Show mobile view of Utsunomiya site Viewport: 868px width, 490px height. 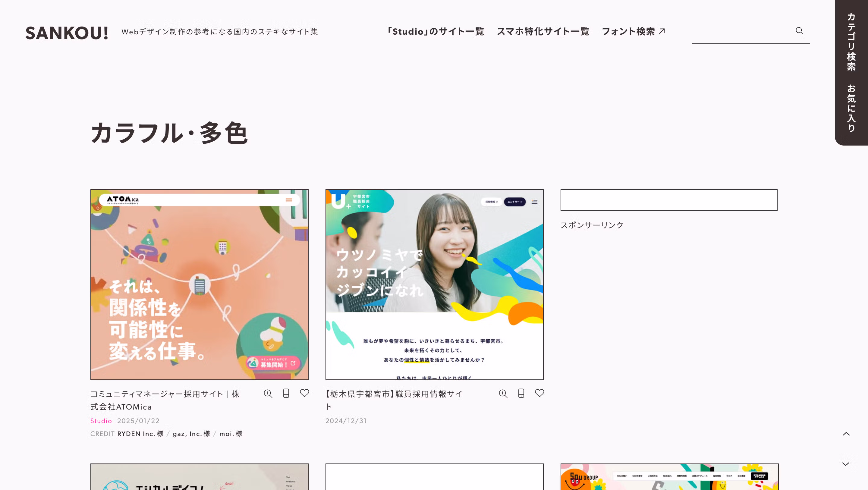click(521, 393)
